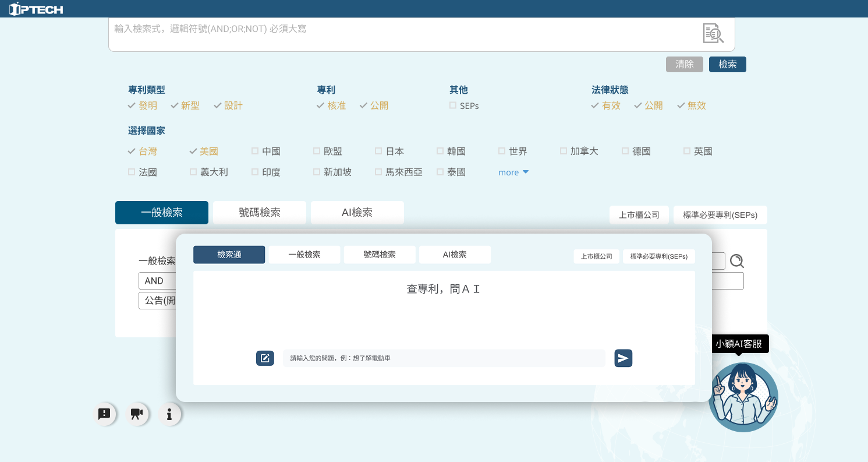Viewport: 868px width, 462px height.
Task: Click the new chat edit icon
Action: [x=265, y=358]
